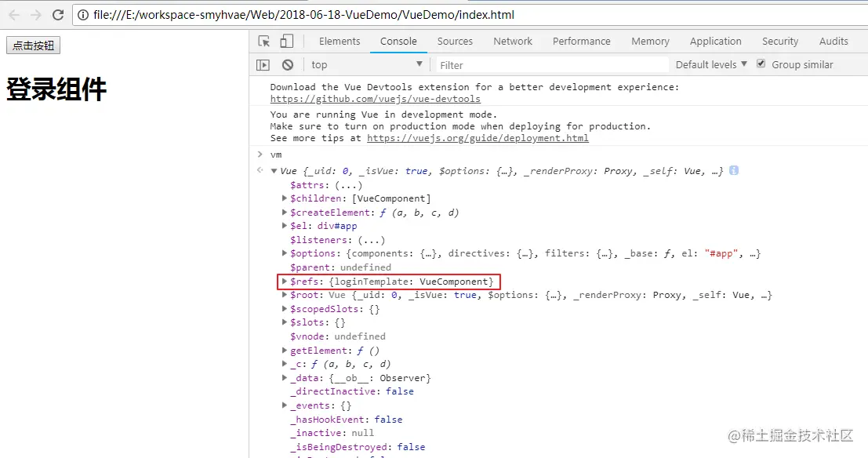
Task: Expand the $options property
Action: (285, 253)
